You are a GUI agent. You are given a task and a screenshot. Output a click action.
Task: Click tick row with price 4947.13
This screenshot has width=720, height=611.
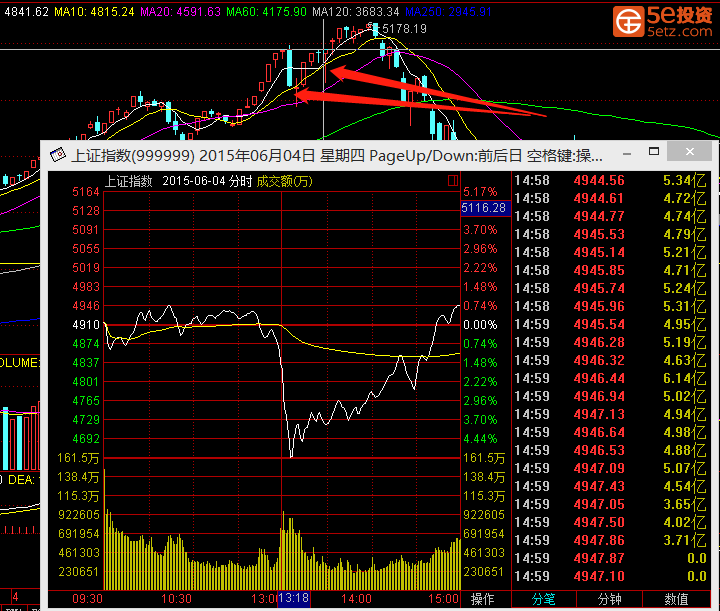(611, 414)
